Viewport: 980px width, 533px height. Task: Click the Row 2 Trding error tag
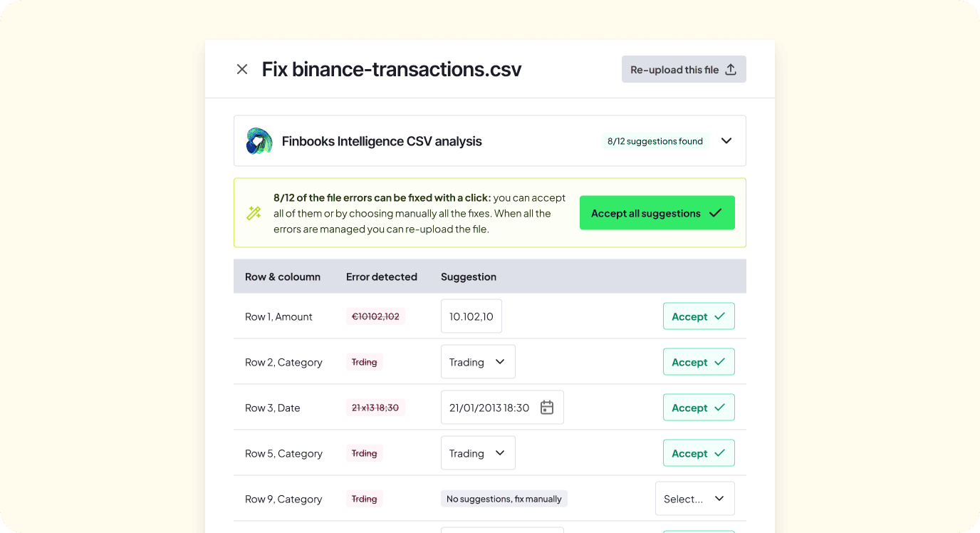point(365,362)
